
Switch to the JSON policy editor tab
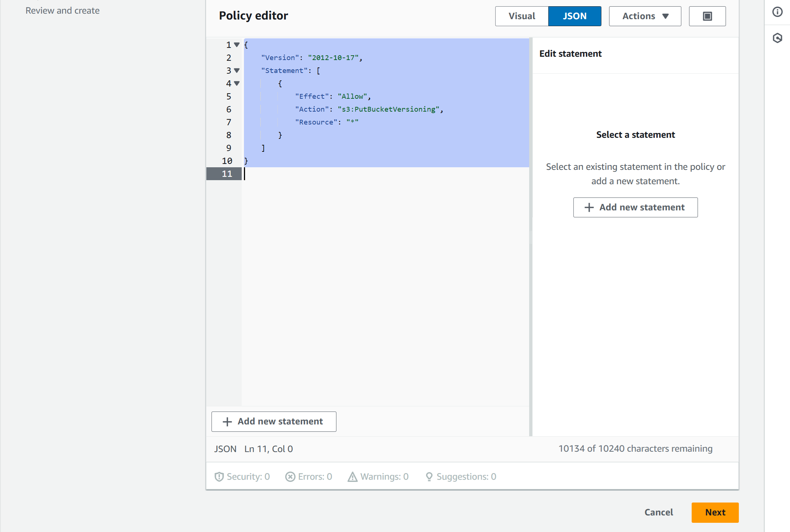click(x=574, y=16)
